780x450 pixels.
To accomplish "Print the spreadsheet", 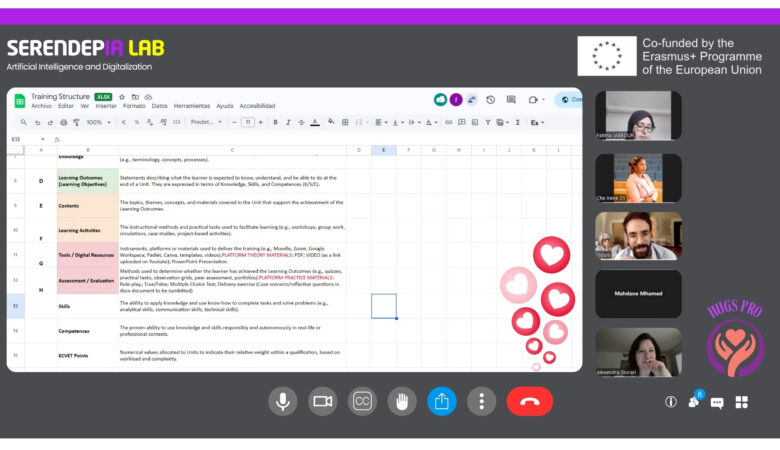I will (63, 122).
